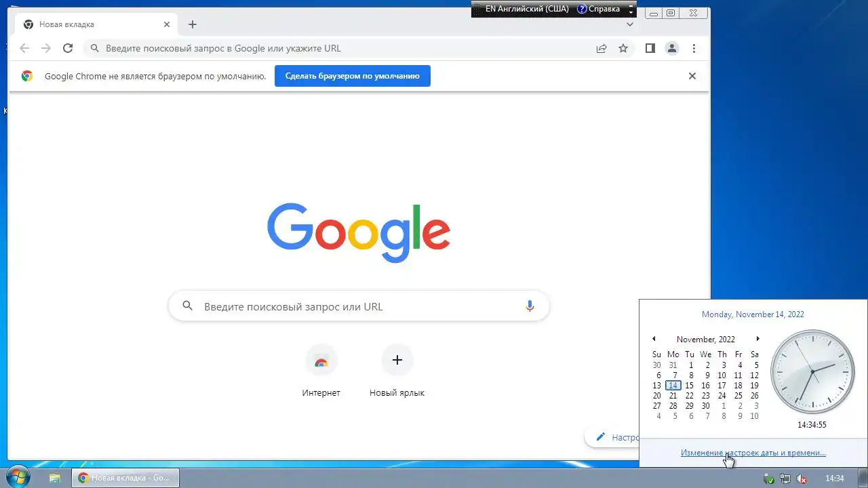Viewport: 868px width, 488px height.
Task: Click the network tray icon
Action: pyautogui.click(x=785, y=479)
